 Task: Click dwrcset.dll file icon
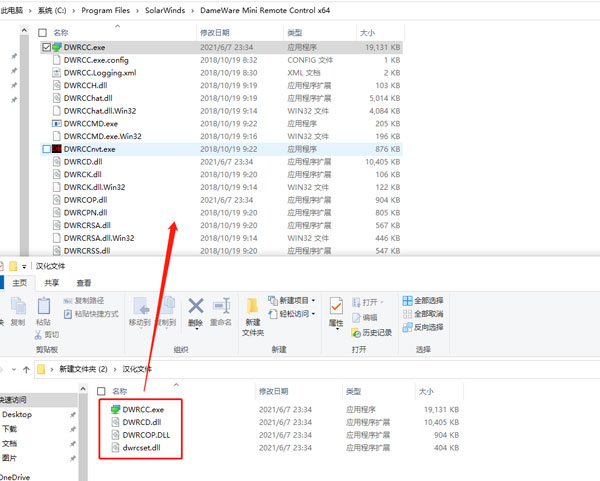pyautogui.click(x=115, y=447)
